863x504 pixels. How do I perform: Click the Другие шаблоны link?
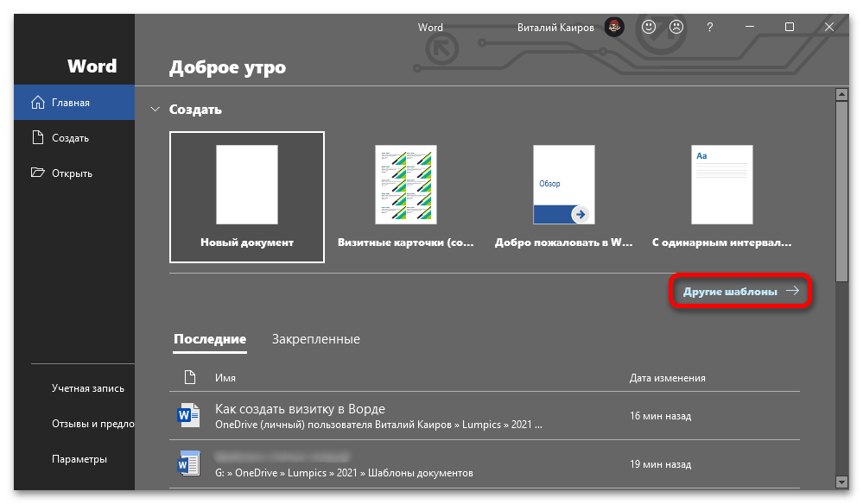[740, 291]
